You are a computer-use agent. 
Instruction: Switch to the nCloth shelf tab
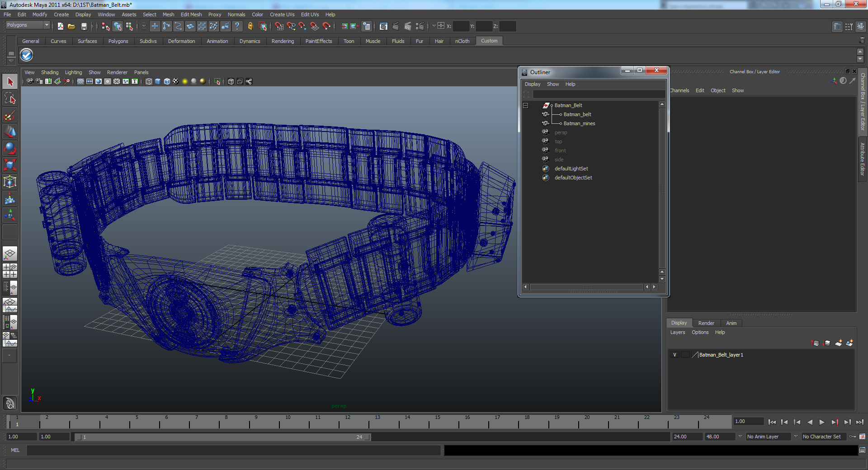[x=462, y=41]
